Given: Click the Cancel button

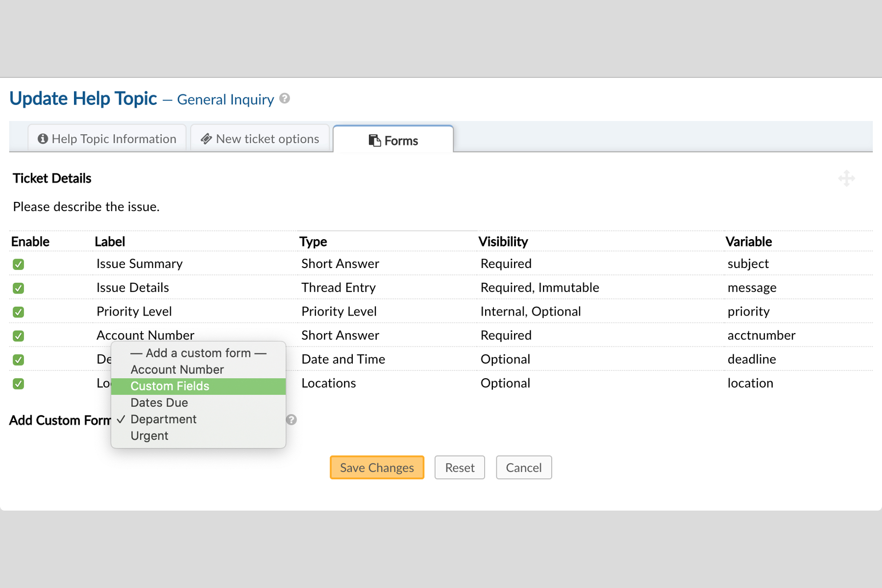Looking at the screenshot, I should click(x=523, y=468).
